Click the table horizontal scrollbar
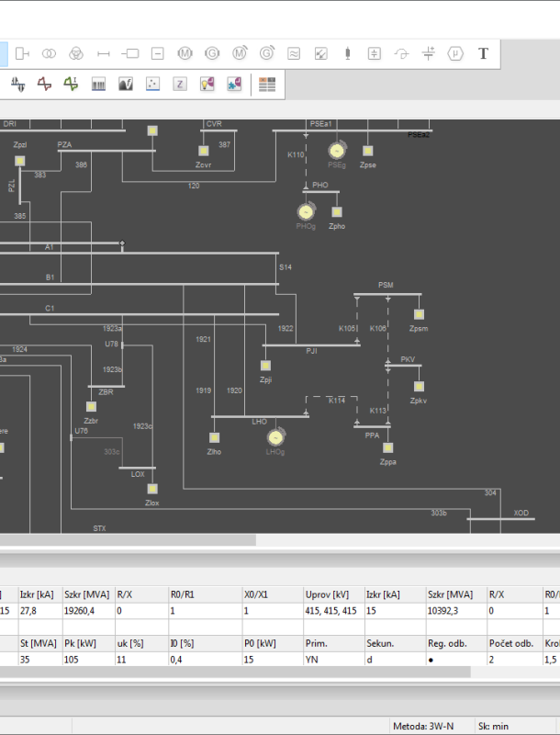This screenshot has height=735, width=560. [x=235, y=672]
